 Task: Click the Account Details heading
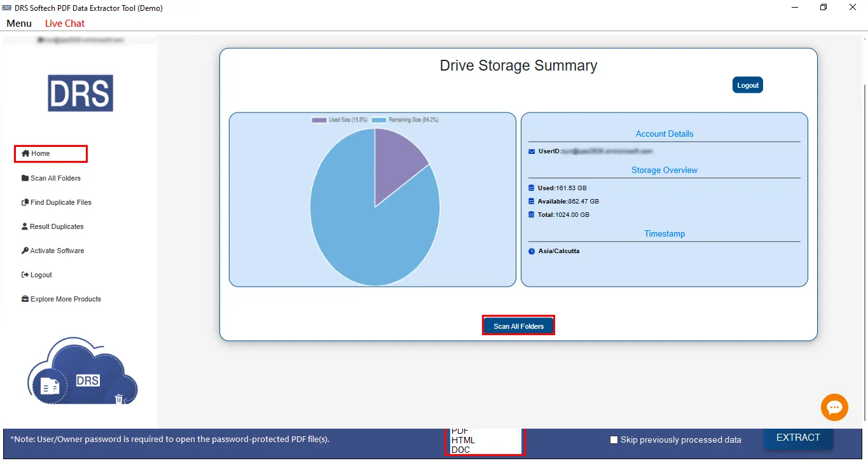(665, 134)
